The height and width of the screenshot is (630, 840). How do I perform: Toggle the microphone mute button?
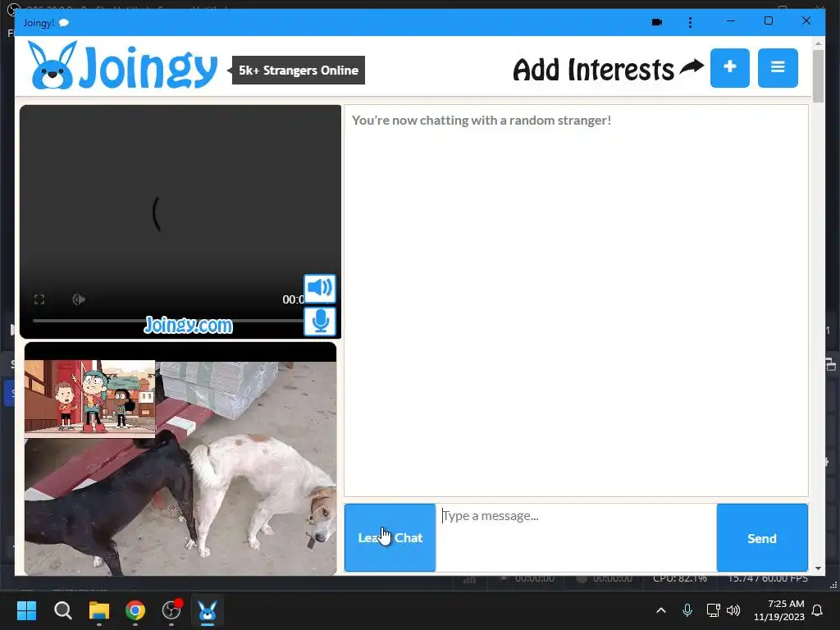click(320, 322)
